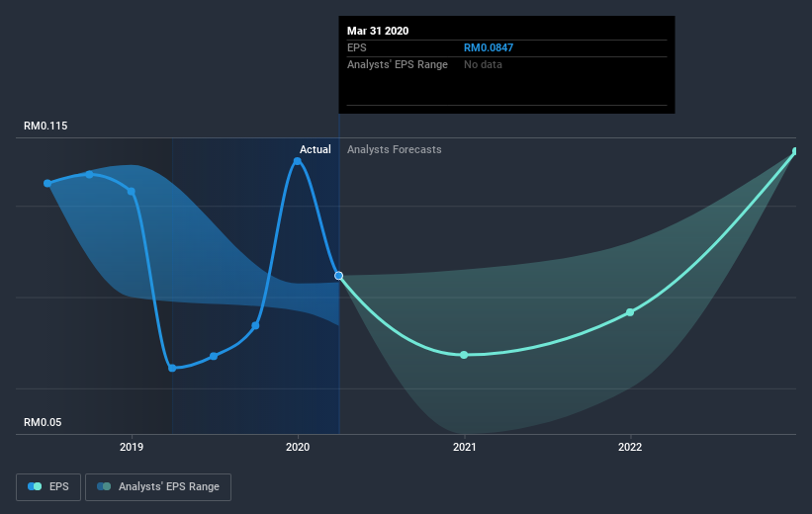Viewport: 812px width, 514px height.
Task: Click the forecast EPS point at 2021
Action: point(464,355)
